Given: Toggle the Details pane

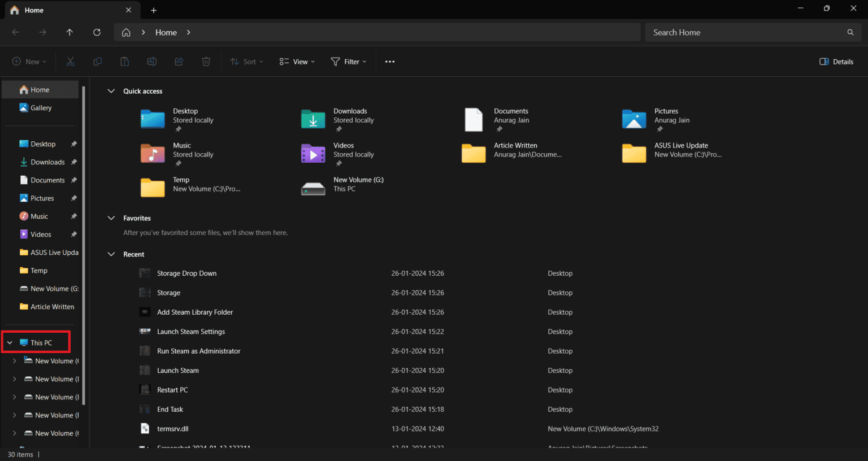Looking at the screenshot, I should click(836, 61).
